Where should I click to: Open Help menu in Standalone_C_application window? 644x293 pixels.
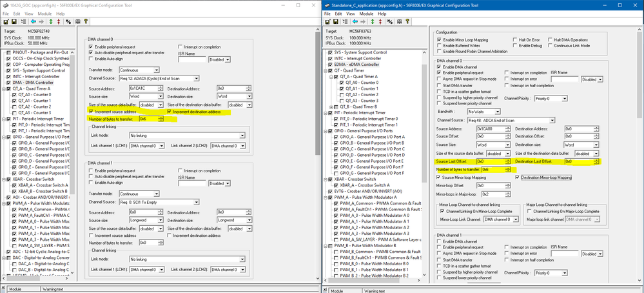[382, 14]
